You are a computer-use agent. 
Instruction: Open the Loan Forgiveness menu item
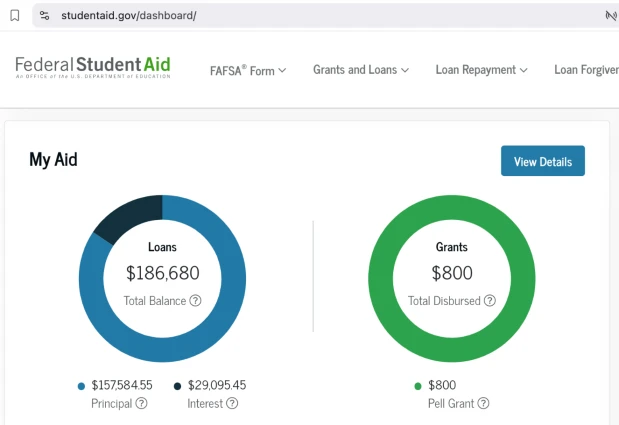tap(586, 70)
